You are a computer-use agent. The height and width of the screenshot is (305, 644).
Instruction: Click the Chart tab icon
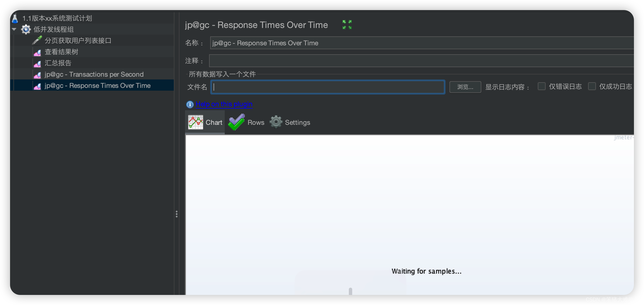(x=196, y=122)
